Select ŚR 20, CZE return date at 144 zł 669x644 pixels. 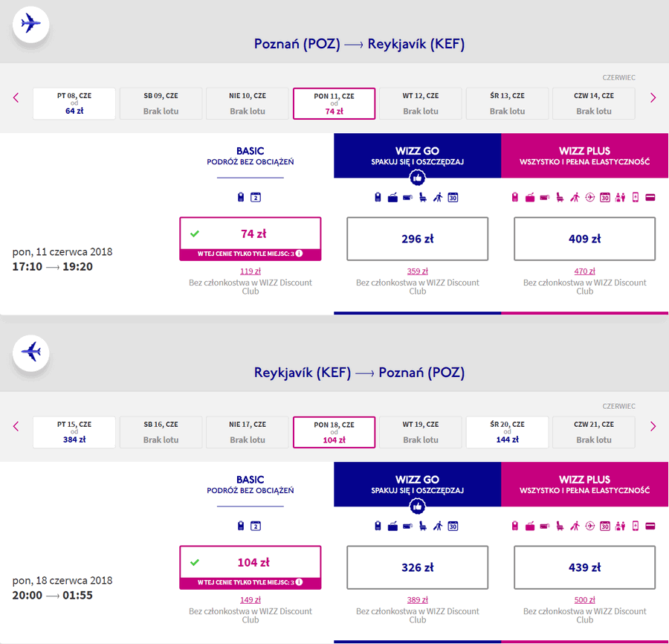coord(507,432)
